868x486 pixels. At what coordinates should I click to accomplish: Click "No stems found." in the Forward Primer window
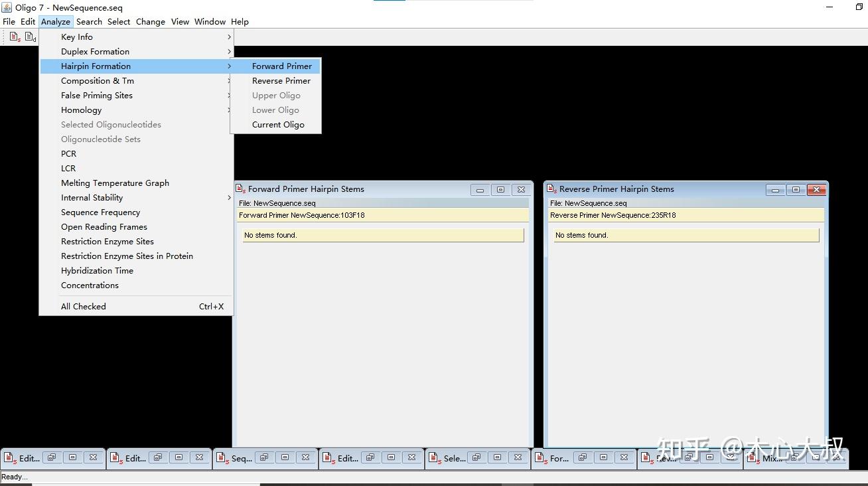point(271,235)
